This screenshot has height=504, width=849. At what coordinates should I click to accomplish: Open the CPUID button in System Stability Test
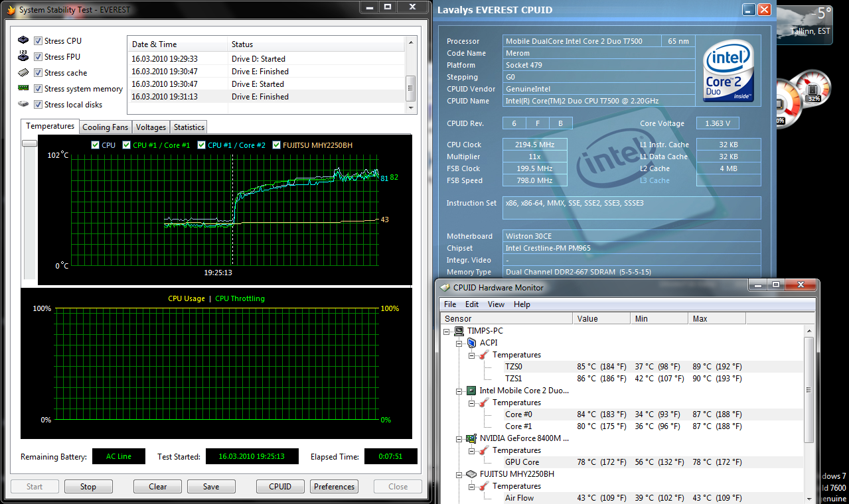click(x=280, y=487)
